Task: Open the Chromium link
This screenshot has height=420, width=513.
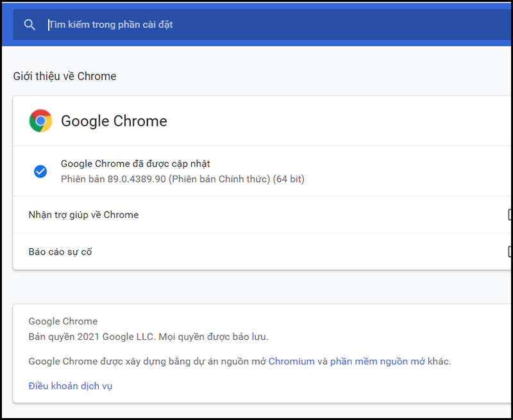Action: 292,362
